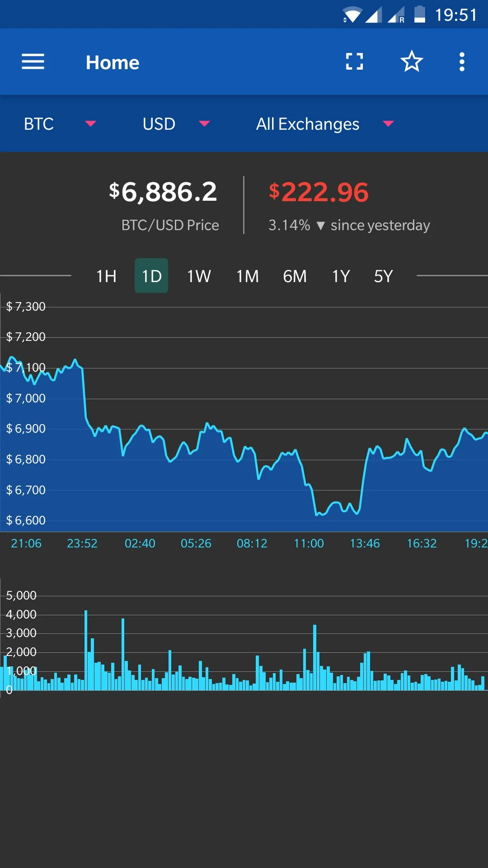The image size is (488, 868).
Task: Tap the fullscreen expand icon
Action: coord(354,61)
